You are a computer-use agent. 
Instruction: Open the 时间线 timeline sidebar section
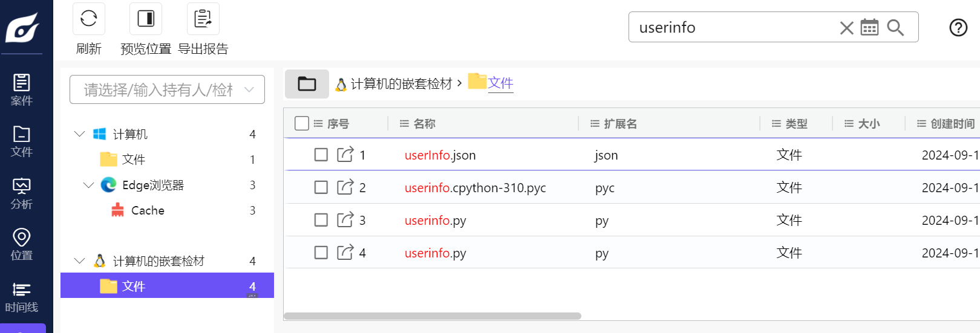(x=22, y=297)
